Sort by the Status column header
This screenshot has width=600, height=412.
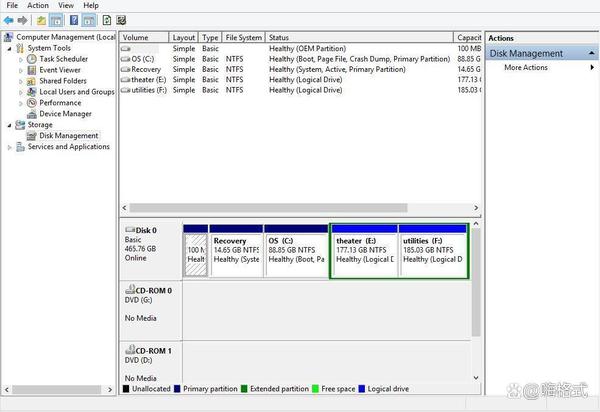[359, 37]
